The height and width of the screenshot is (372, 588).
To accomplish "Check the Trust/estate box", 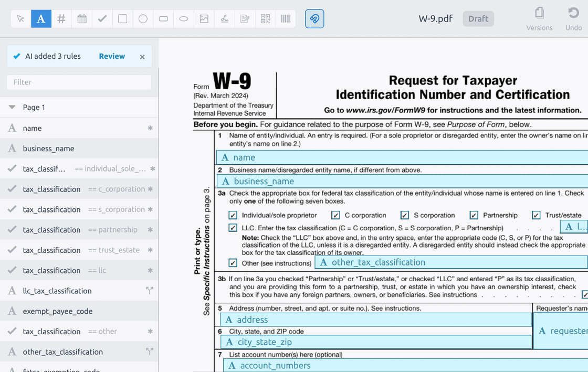I will click(x=536, y=215).
